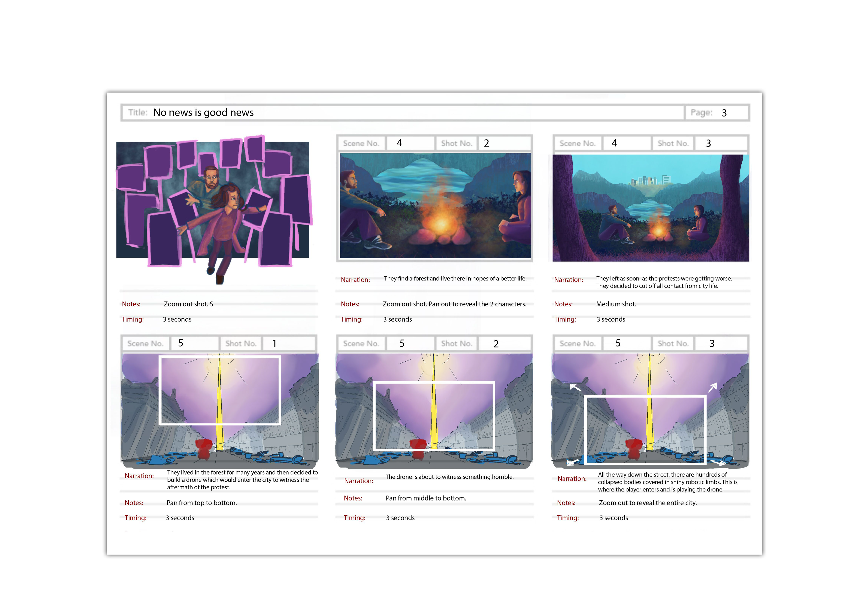Image resolution: width=868 pixels, height=614 pixels.
Task: Click "Narration:" label beside "All the way down"
Action: [x=572, y=479]
